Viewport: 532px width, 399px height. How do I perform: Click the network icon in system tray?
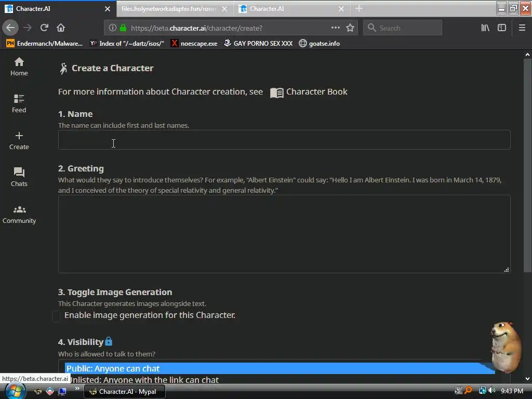pos(483,391)
